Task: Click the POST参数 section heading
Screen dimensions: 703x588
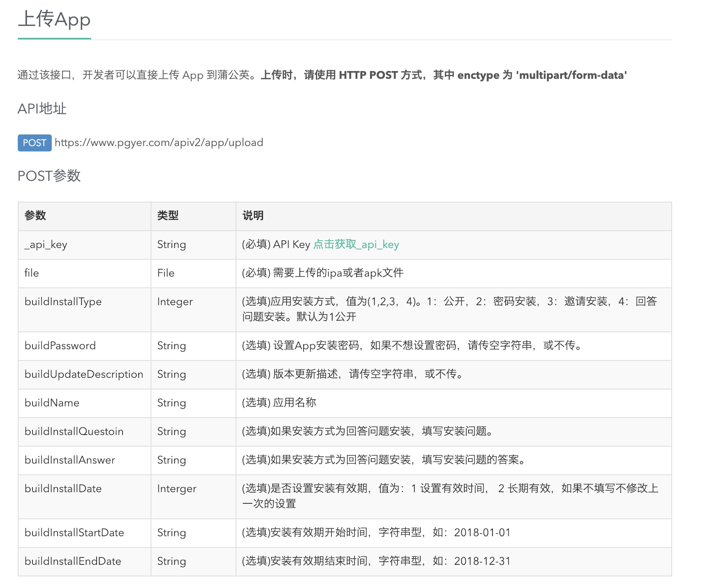Action: tap(49, 176)
